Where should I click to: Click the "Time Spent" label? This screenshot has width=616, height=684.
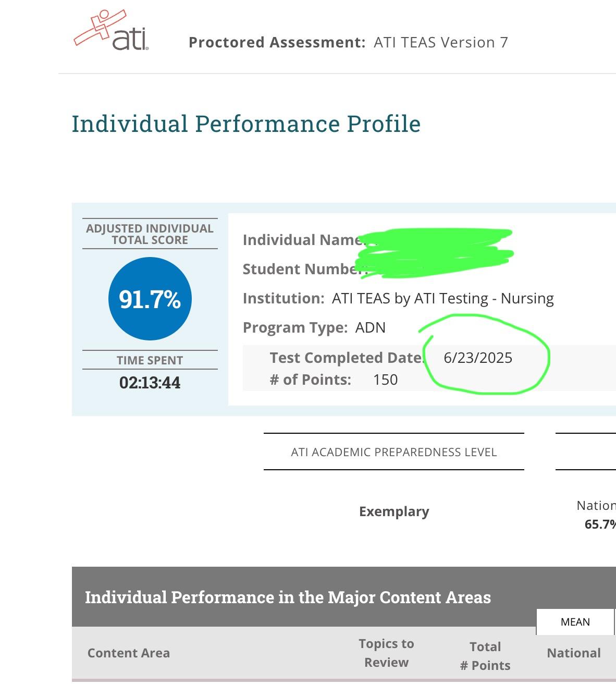(150, 360)
